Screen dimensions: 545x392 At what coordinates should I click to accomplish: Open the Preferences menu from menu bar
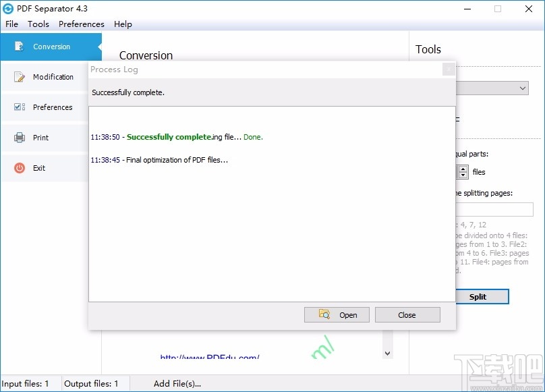(81, 24)
